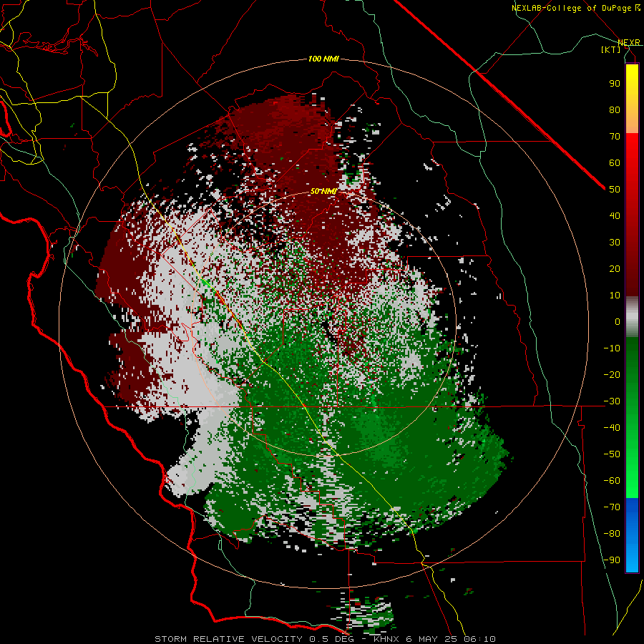Image resolution: width=644 pixels, height=644 pixels.
Task: Click the -30 value on the velocity legend
Action: point(612,401)
